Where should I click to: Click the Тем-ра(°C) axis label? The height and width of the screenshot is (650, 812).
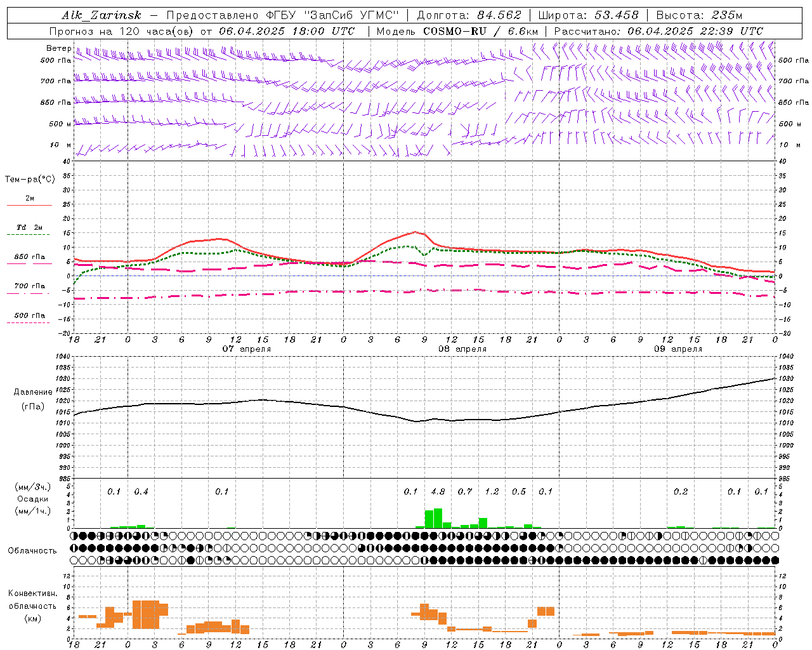coord(30,180)
